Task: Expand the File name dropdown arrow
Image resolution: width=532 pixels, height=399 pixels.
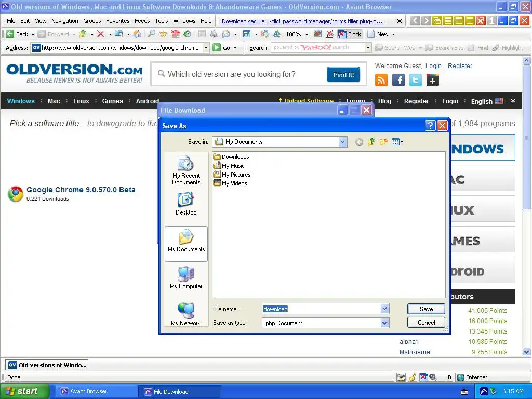Action: (384, 309)
